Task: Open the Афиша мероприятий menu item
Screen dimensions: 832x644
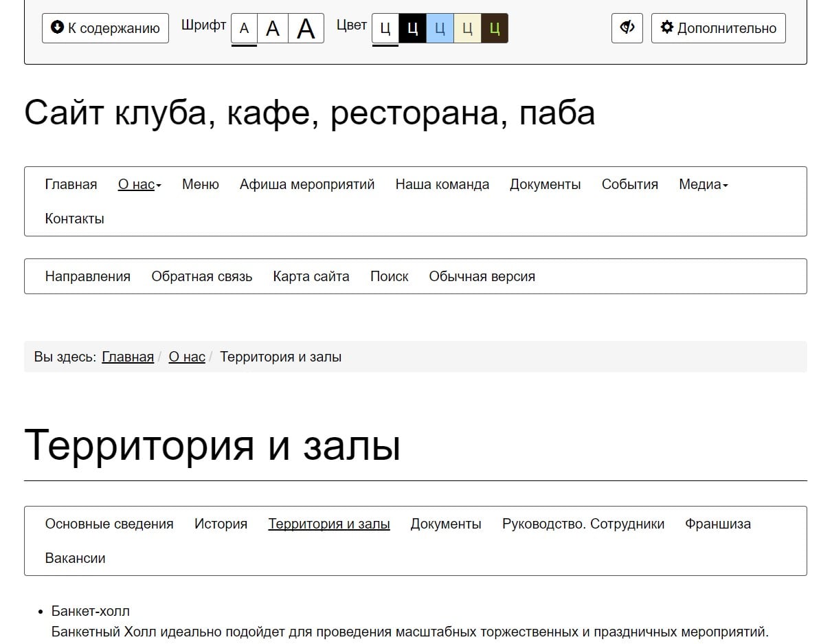Action: click(307, 184)
